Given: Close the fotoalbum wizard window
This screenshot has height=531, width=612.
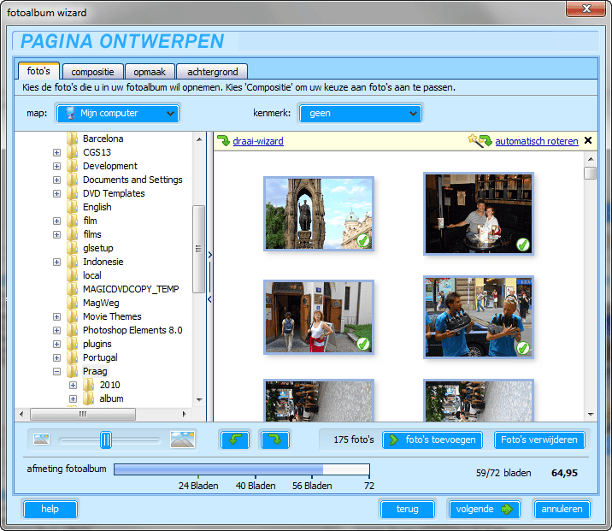Looking at the screenshot, I should click(x=586, y=9).
